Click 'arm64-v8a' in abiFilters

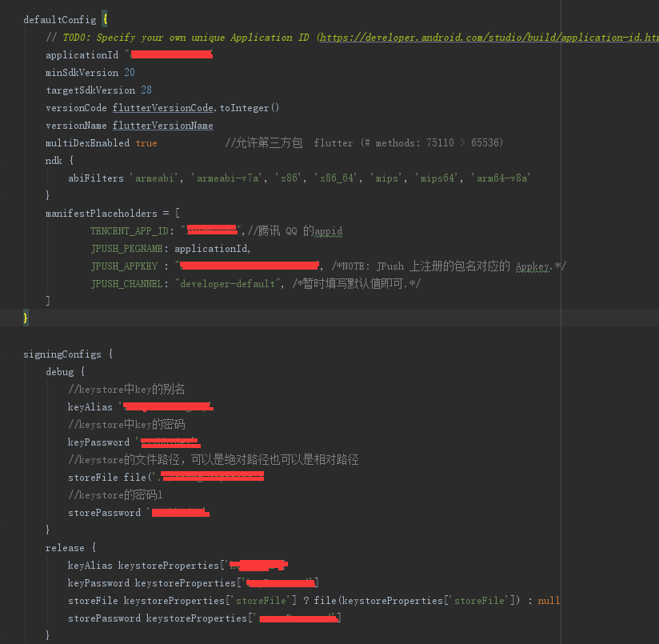pos(501,178)
